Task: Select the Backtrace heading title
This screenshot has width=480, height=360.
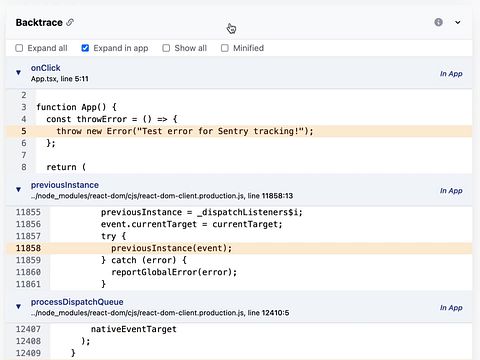Action: point(39,22)
